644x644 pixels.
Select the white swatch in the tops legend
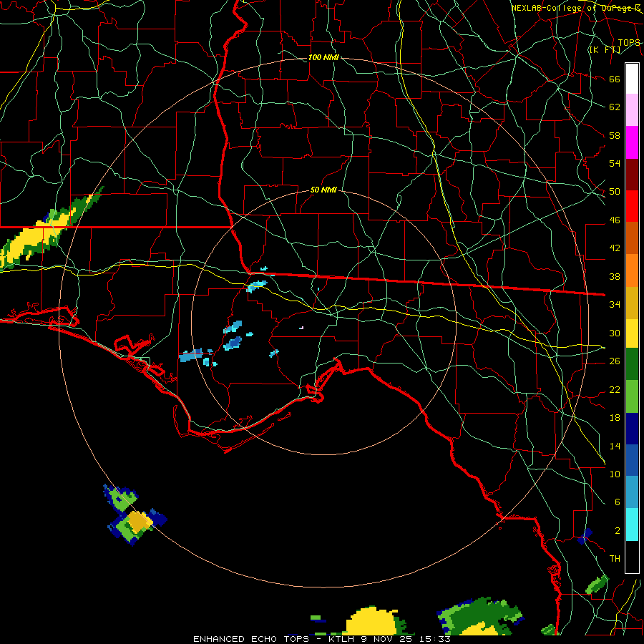point(632,79)
